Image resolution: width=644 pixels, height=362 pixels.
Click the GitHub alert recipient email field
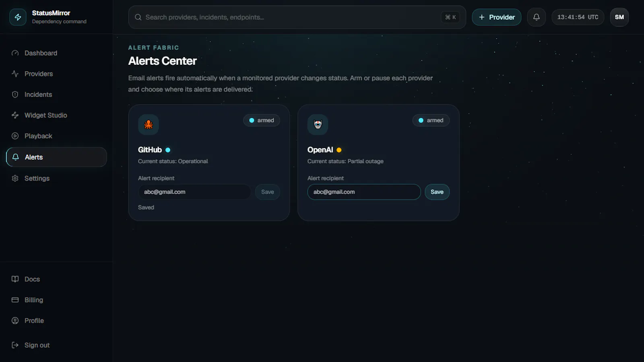pyautogui.click(x=194, y=192)
